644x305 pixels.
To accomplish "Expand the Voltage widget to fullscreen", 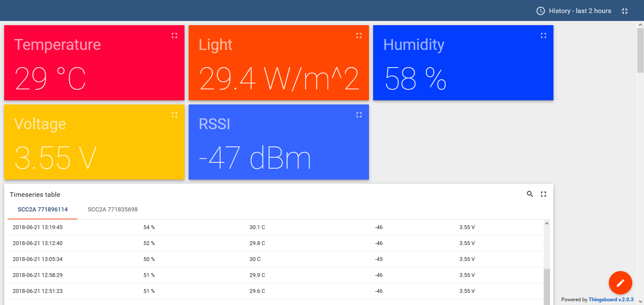I will point(174,114).
